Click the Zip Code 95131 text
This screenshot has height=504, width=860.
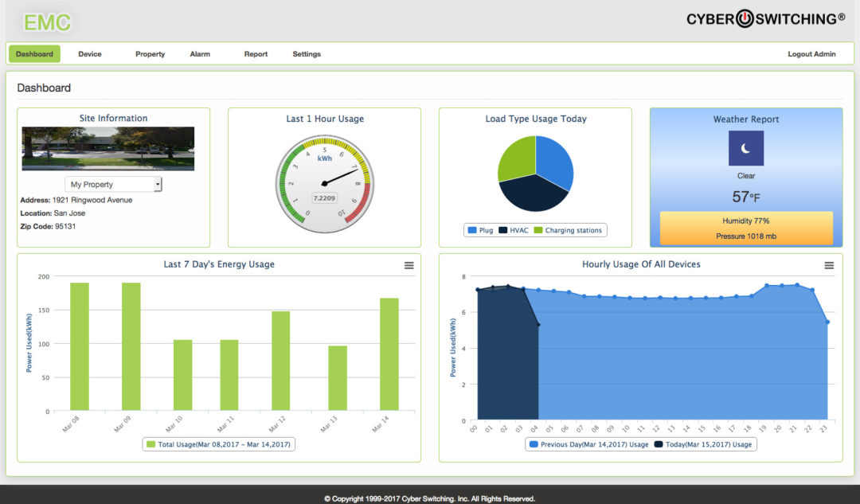tap(48, 226)
